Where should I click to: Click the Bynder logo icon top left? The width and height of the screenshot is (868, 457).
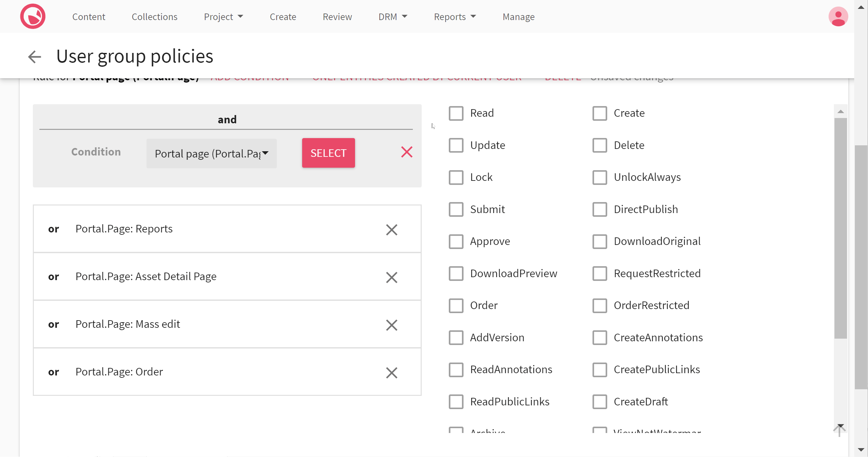[33, 17]
